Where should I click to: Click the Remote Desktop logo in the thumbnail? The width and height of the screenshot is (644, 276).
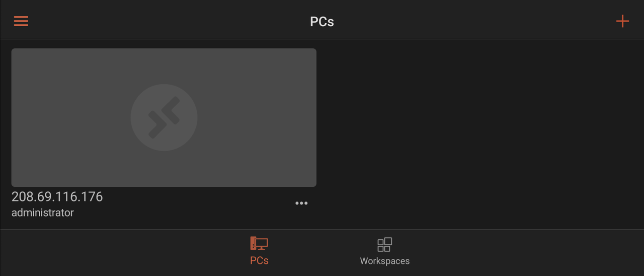tap(164, 117)
